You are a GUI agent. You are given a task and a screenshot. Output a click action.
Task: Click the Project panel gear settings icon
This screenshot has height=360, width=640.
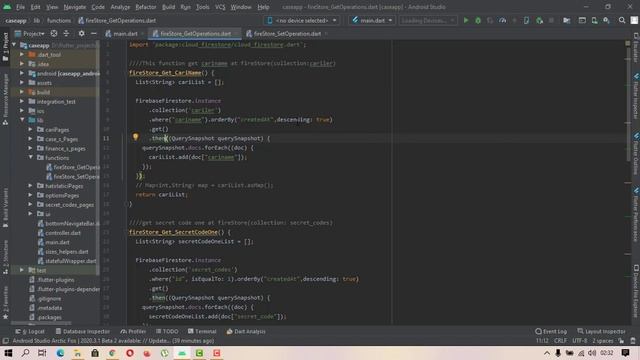[x=81, y=33]
